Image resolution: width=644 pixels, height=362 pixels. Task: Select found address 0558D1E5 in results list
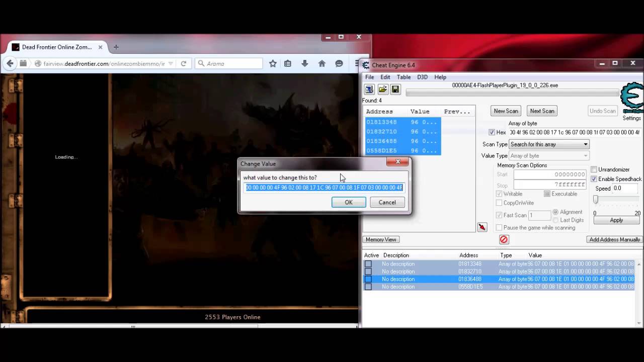pyautogui.click(x=403, y=151)
